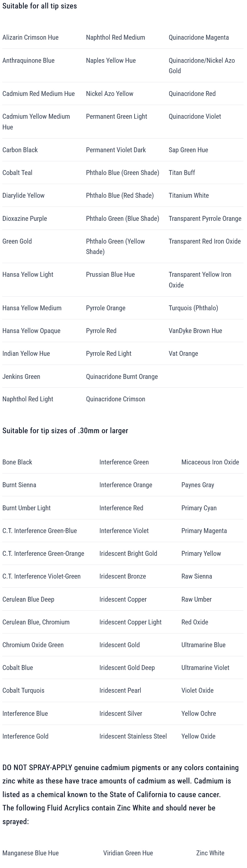Select VanDyke Brown Hue
This screenshot has height=868, width=247.
[196, 330]
